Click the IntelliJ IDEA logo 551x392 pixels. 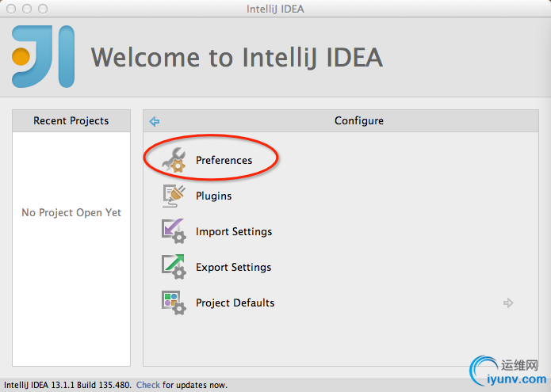coord(44,56)
